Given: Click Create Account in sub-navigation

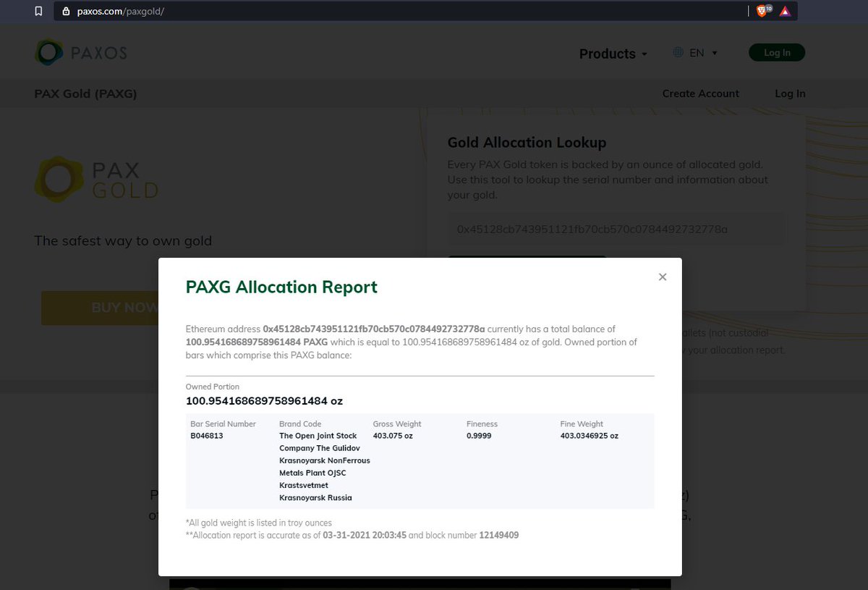Looking at the screenshot, I should [700, 93].
